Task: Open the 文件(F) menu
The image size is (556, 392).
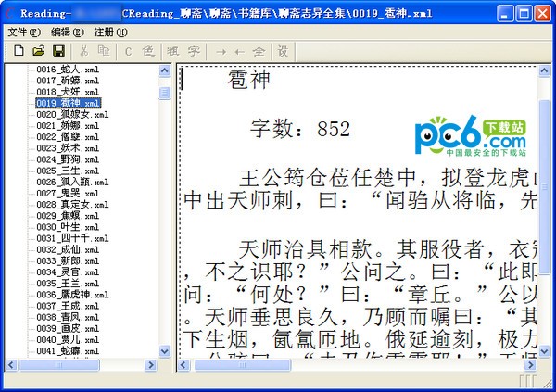Action: (24, 32)
